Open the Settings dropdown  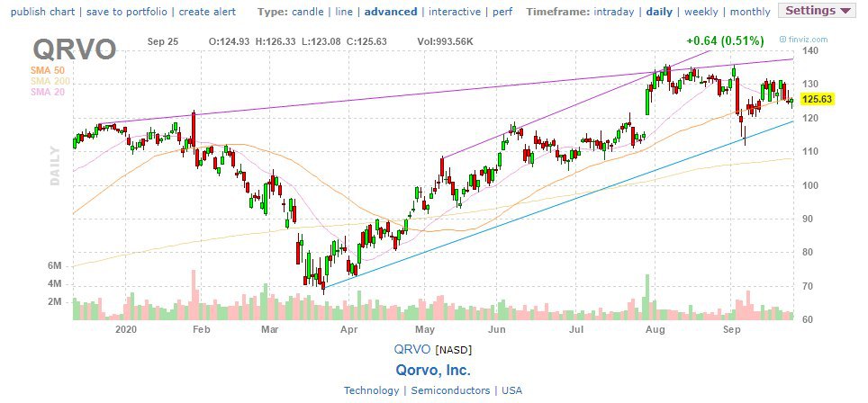[x=817, y=11]
